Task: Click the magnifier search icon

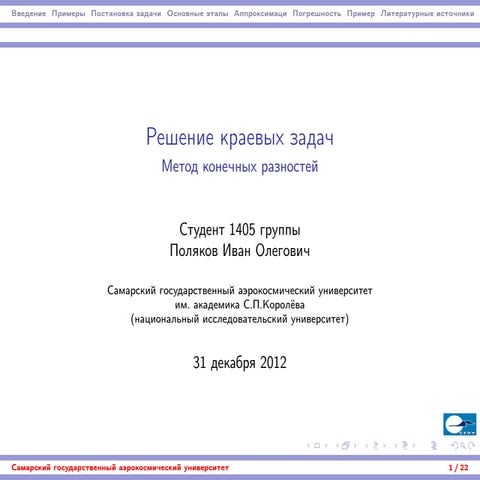Action: click(x=463, y=446)
